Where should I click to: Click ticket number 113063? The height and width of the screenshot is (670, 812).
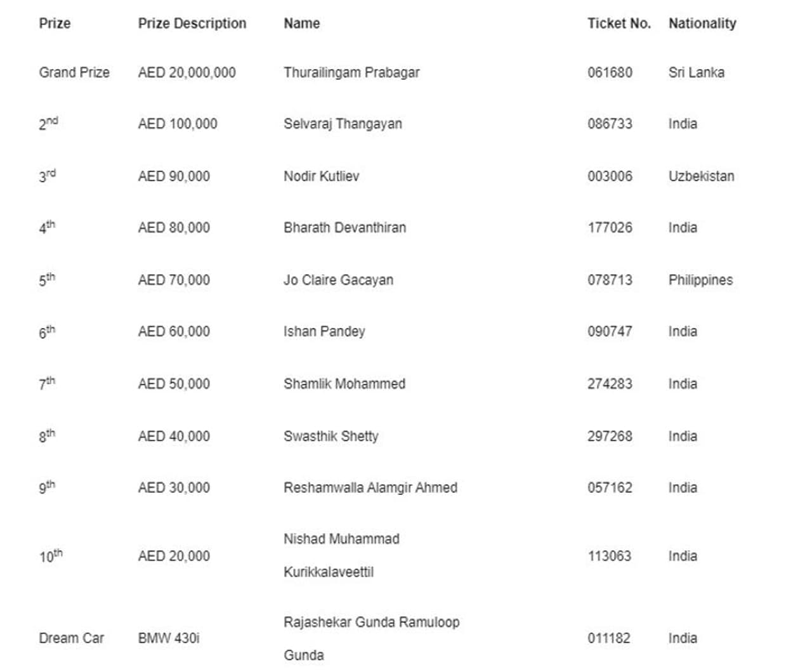pyautogui.click(x=609, y=556)
